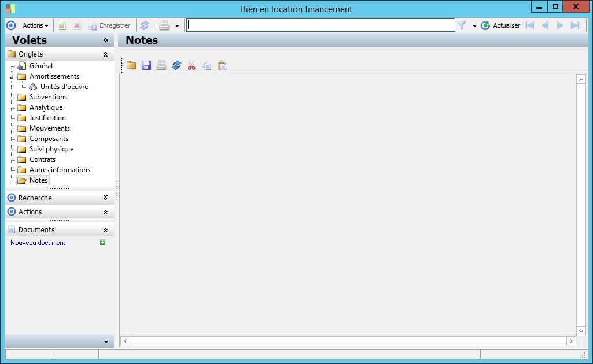Screen dimensions: 593x364
Task: Go to previous record arrow
Action: [x=545, y=25]
